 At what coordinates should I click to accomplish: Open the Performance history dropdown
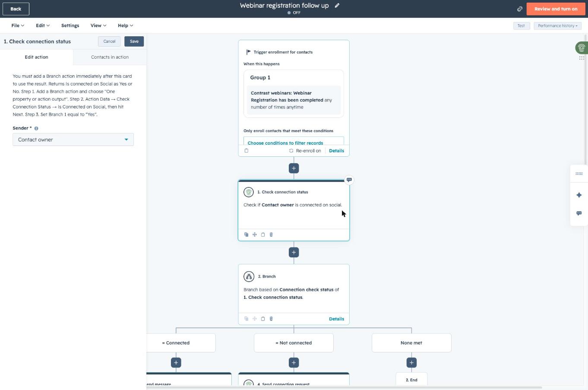tap(557, 26)
